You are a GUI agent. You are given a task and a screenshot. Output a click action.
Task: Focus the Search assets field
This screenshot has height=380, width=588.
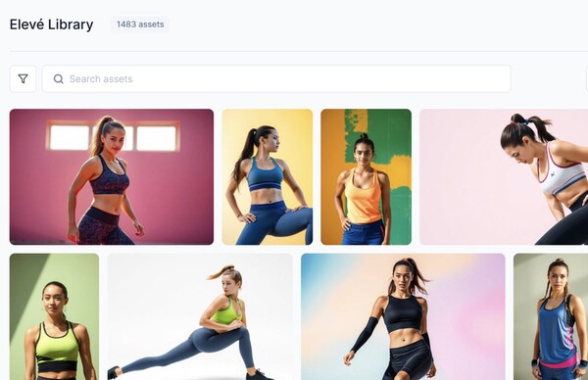coord(276,78)
